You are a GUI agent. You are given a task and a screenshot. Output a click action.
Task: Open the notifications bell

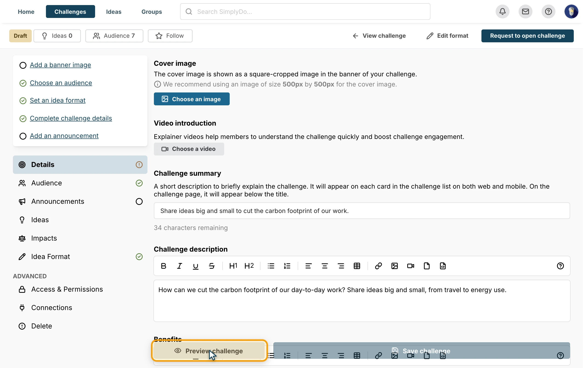click(x=502, y=11)
